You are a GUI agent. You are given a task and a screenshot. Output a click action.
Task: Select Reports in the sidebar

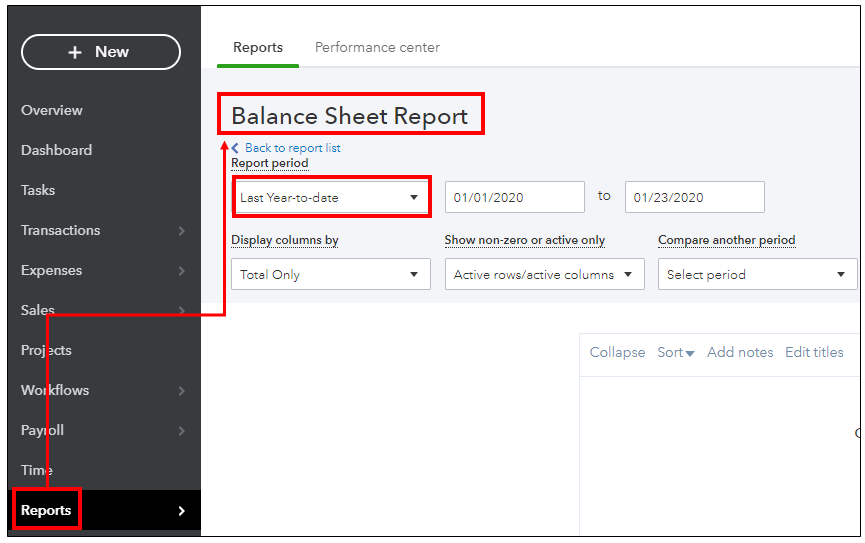point(46,510)
